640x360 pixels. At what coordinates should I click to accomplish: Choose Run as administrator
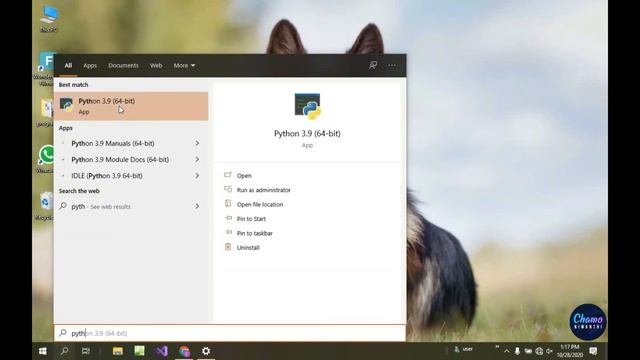(264, 190)
